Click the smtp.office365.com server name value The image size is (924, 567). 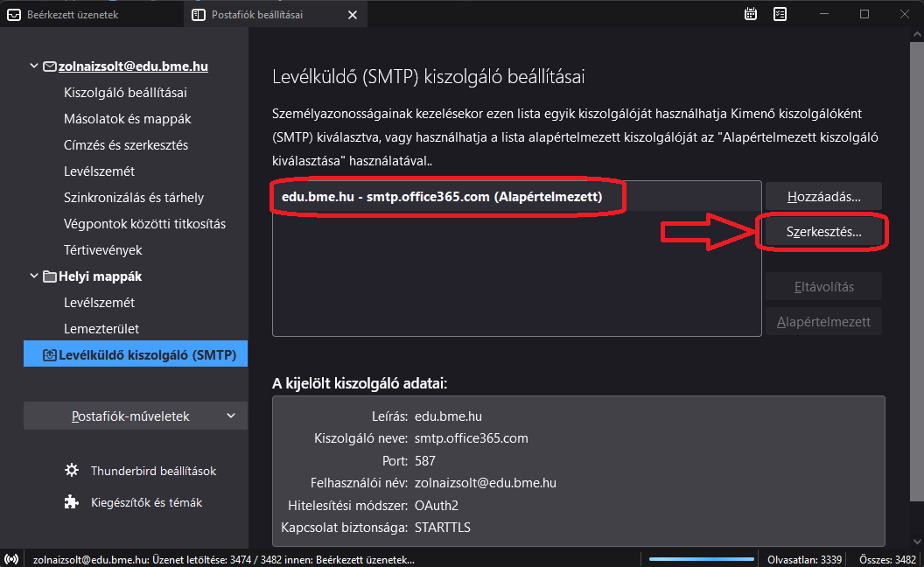coord(472,438)
